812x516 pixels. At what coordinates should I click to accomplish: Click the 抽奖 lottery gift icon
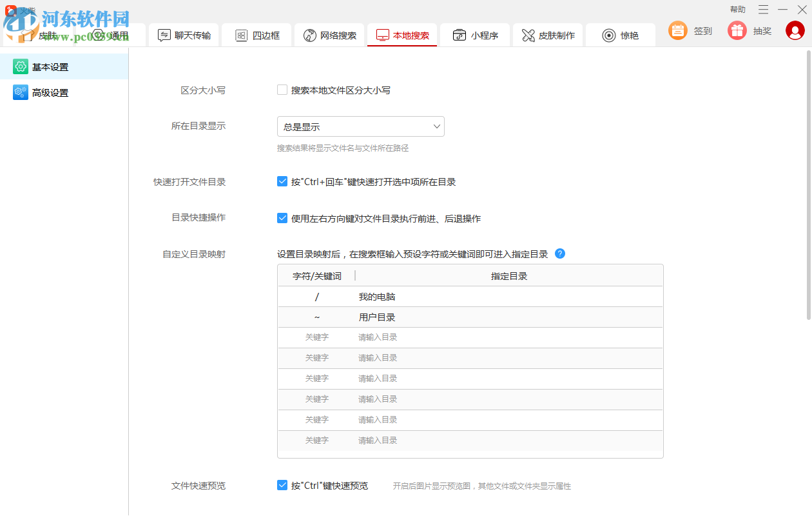tap(737, 30)
